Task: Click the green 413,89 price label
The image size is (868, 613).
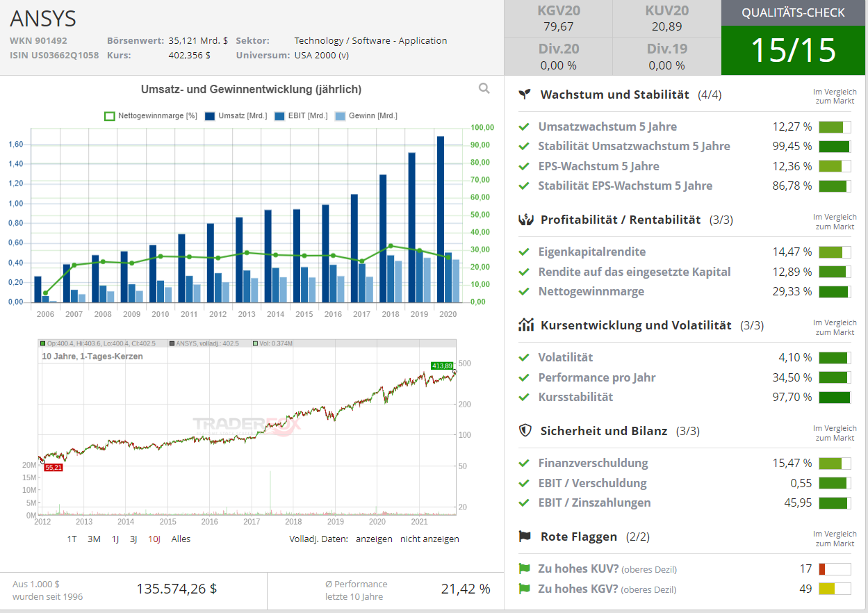Action: [x=442, y=366]
